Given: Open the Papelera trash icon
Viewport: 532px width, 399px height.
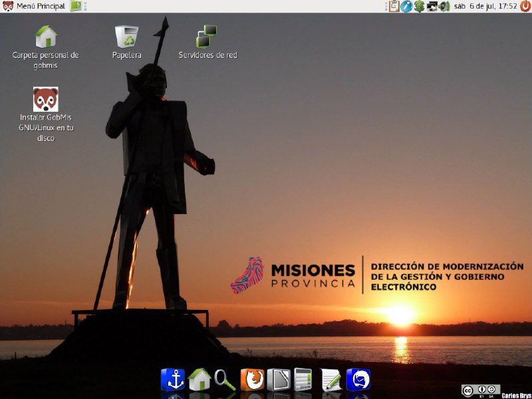Looking at the screenshot, I should [x=126, y=37].
